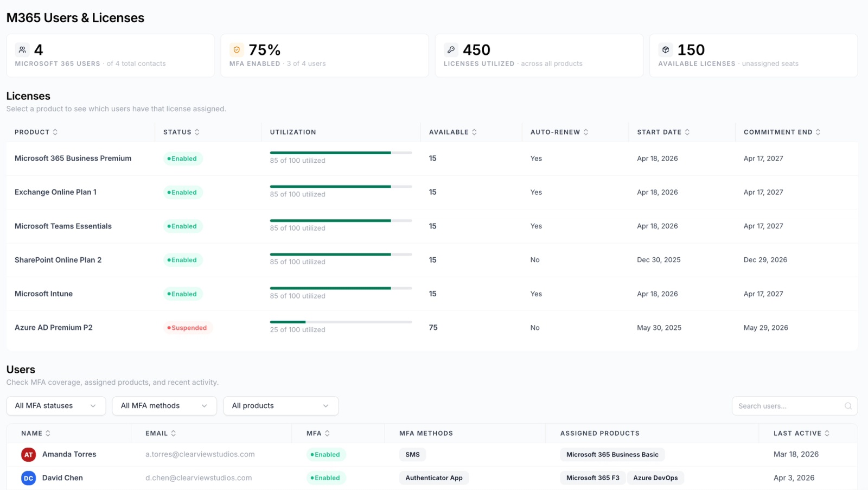Click the DC avatar for David Chen
Screen dimensions: 868x490
29,478
